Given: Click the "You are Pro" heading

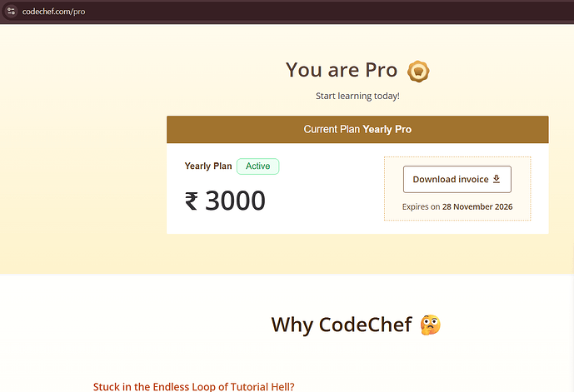Looking at the screenshot, I should [x=342, y=70].
